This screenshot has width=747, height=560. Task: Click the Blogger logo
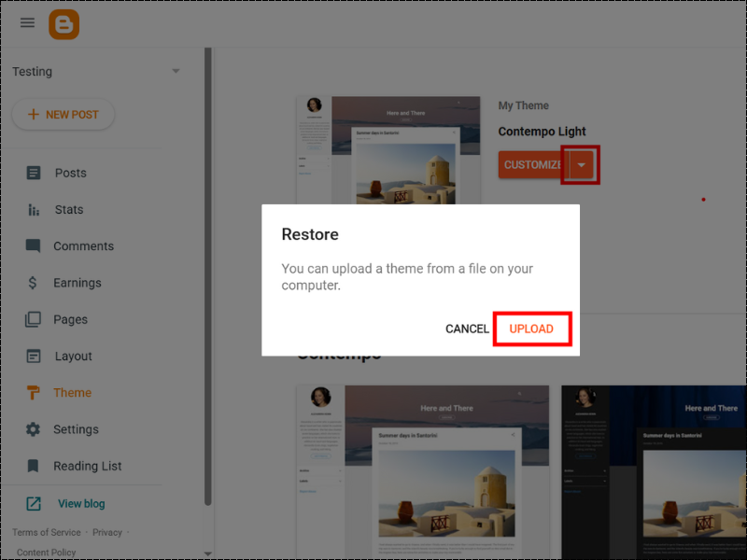tap(62, 22)
